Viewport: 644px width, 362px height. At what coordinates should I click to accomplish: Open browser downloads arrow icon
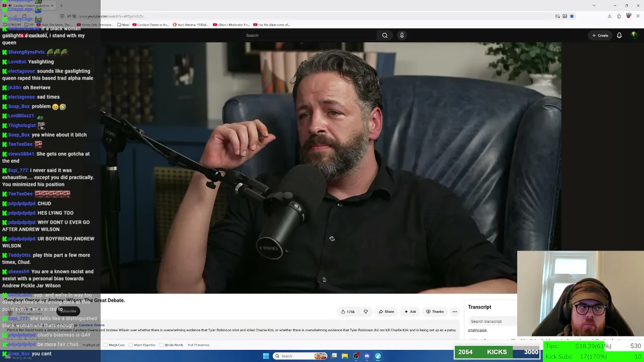[609, 16]
